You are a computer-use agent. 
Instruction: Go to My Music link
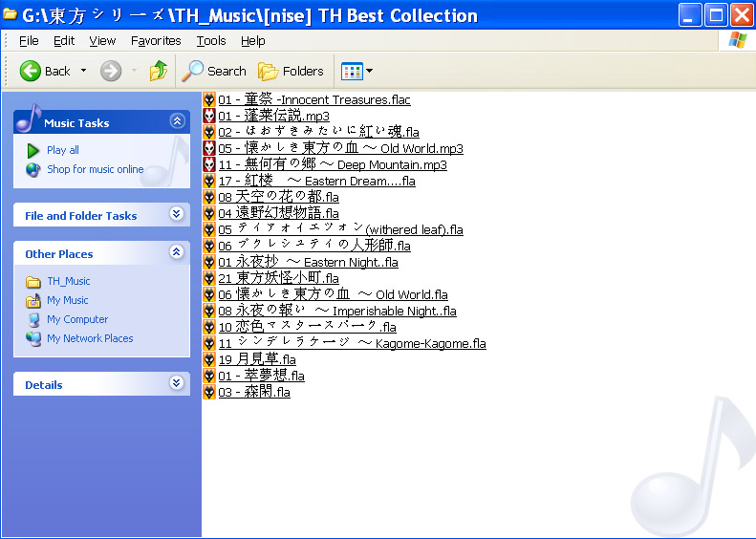coord(68,300)
